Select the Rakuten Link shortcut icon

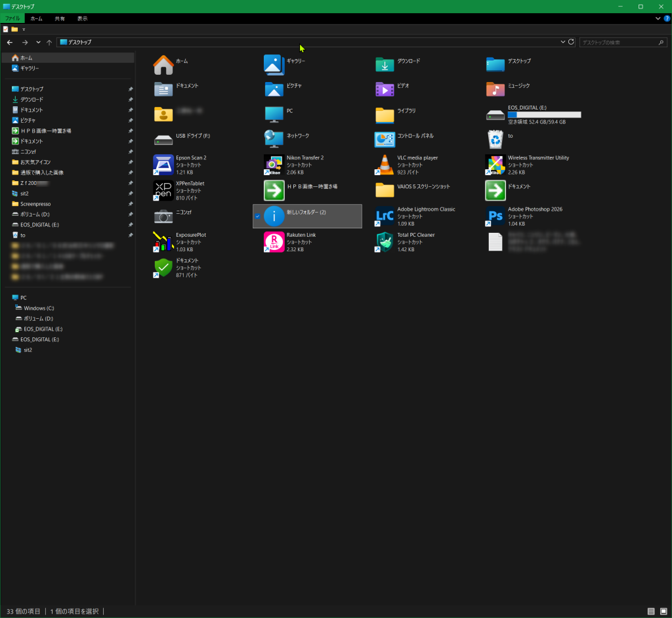(274, 241)
